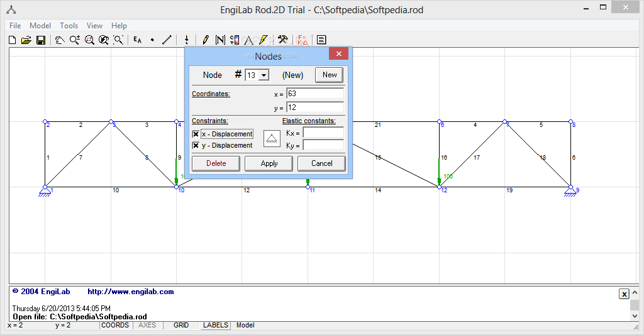This screenshot has width=644, height=335.
Task: Click the nodal load arrow tool
Action: 186,40
